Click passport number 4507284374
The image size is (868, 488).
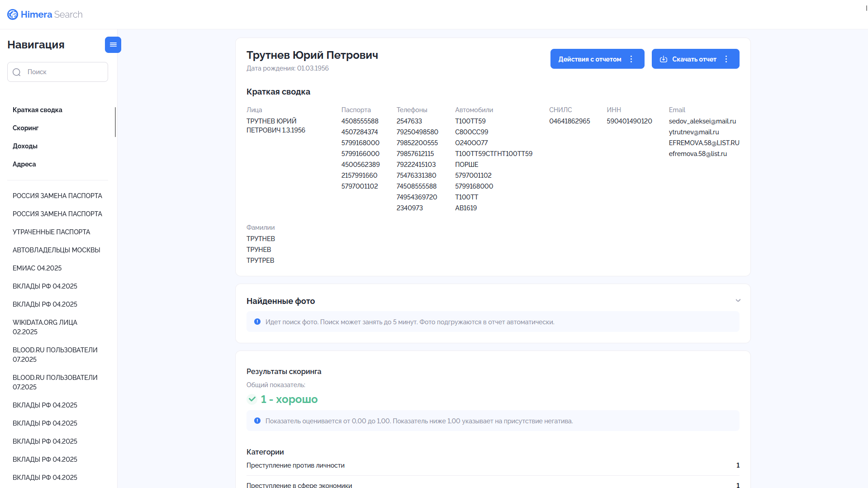[x=360, y=132]
